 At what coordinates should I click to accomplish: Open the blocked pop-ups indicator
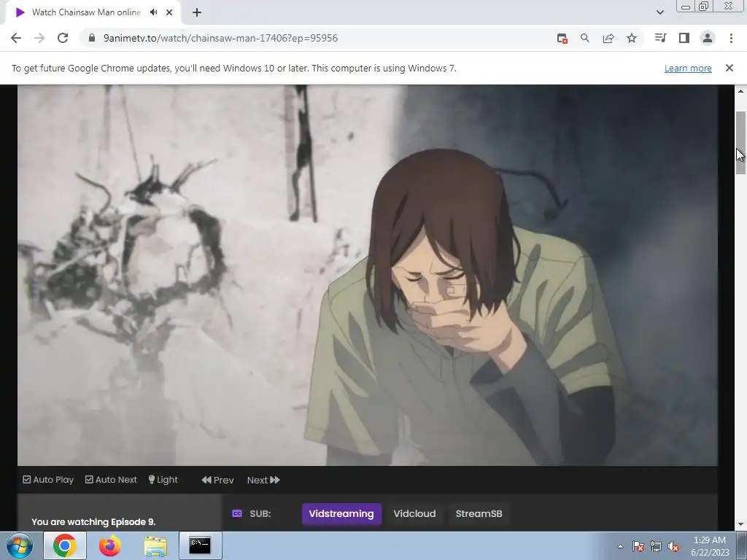pyautogui.click(x=562, y=39)
